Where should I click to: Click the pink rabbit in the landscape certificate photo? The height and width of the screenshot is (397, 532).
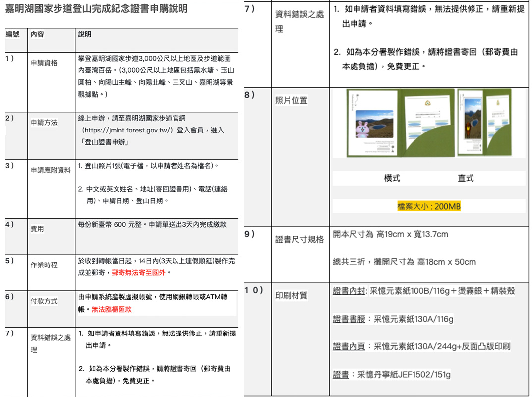[363, 129]
